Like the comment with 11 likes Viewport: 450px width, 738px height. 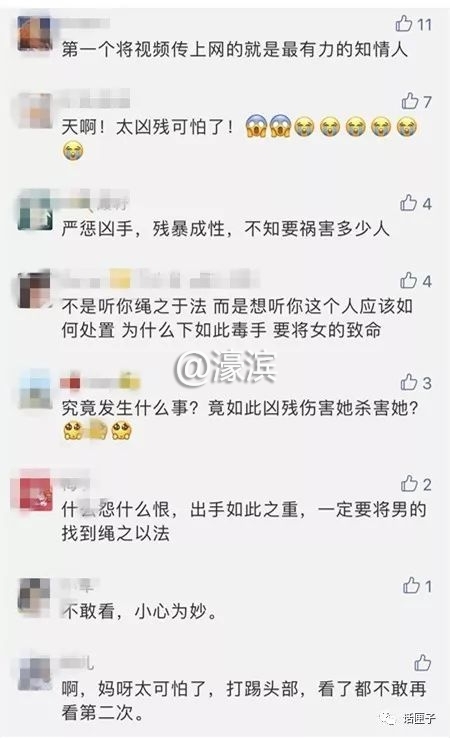(404, 23)
